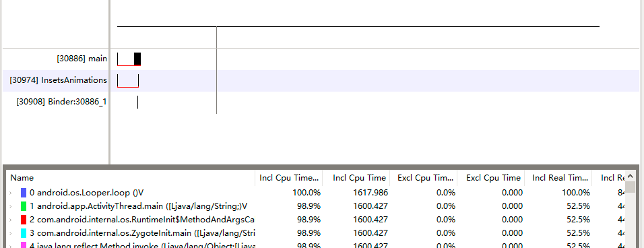Click 1600.427 value in ActivityThread.main row

370,206
